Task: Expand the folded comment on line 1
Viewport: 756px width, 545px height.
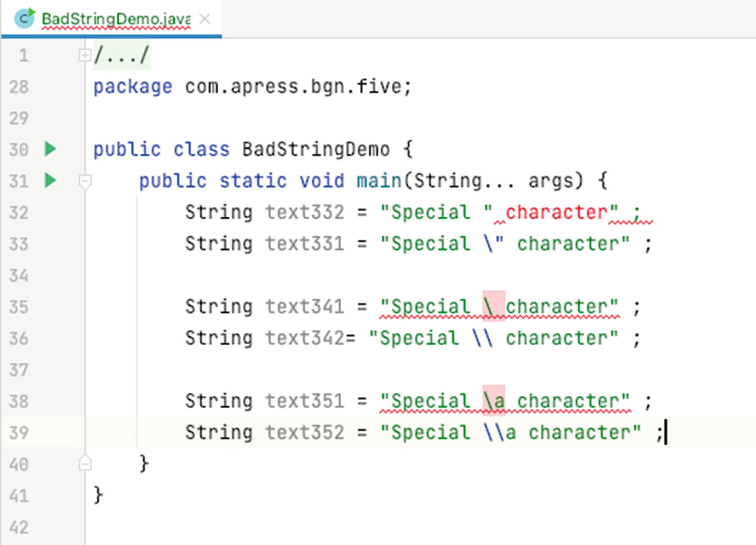Action: click(x=84, y=55)
